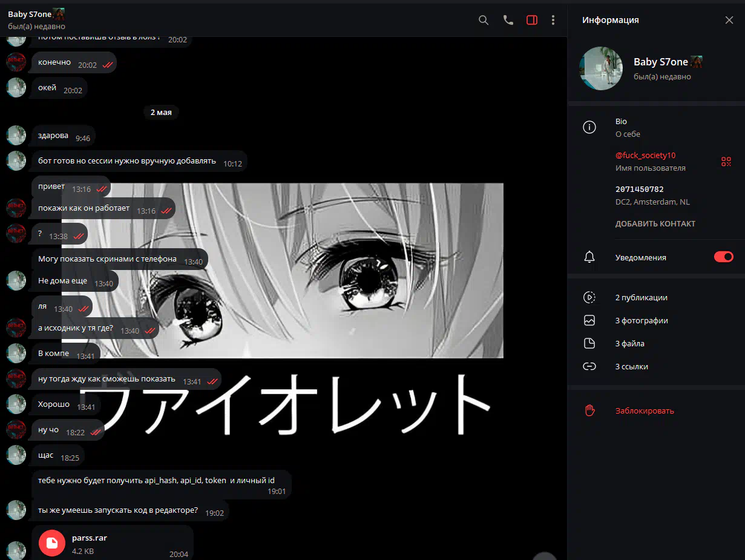Select the user ID 2071450782
Viewport: 745px width, 560px height.
coord(640,189)
